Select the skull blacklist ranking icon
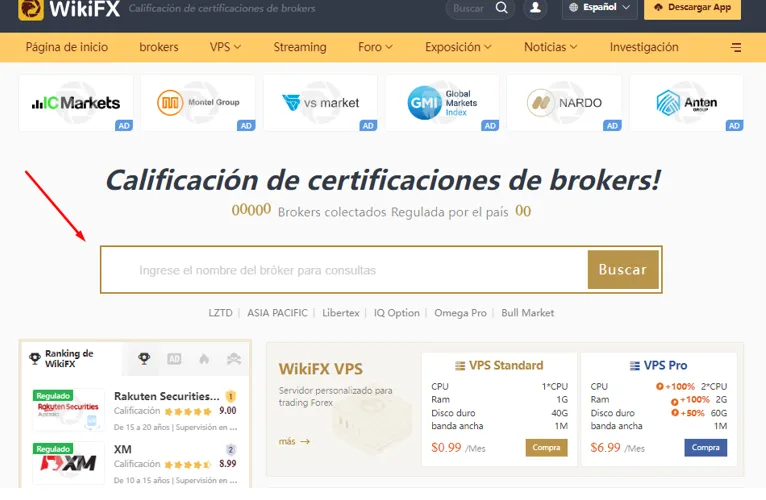The width and height of the screenshot is (766, 500). point(234,359)
